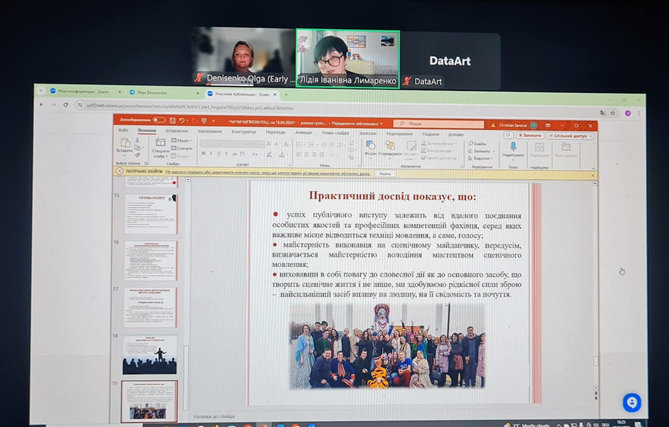Viewport: 669px width, 427px height.
Task: Click the Redo icon in quick access toolbar
Action: [194, 121]
